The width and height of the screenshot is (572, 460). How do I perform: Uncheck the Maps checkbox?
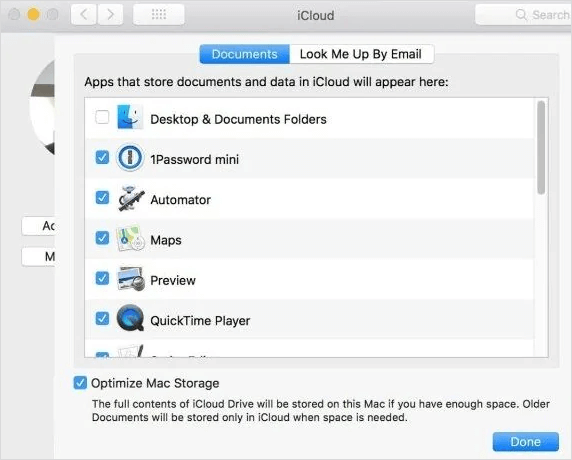click(102, 238)
